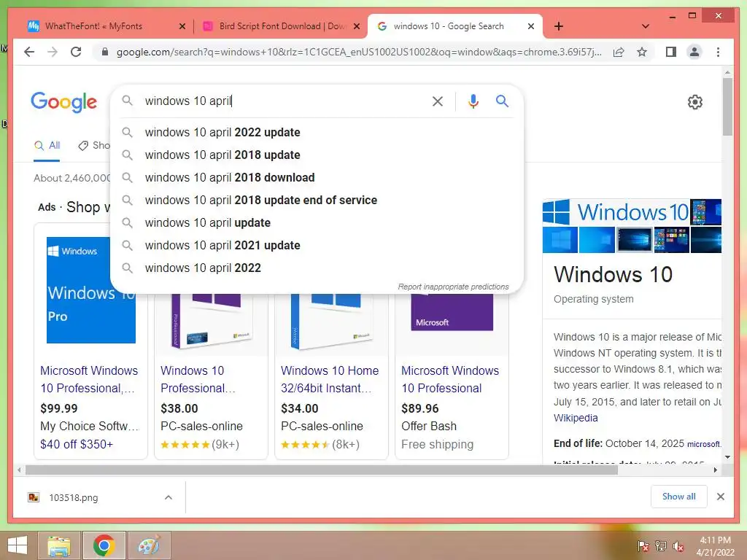
Task: Click the scrollbar down arrow
Action: click(727, 457)
